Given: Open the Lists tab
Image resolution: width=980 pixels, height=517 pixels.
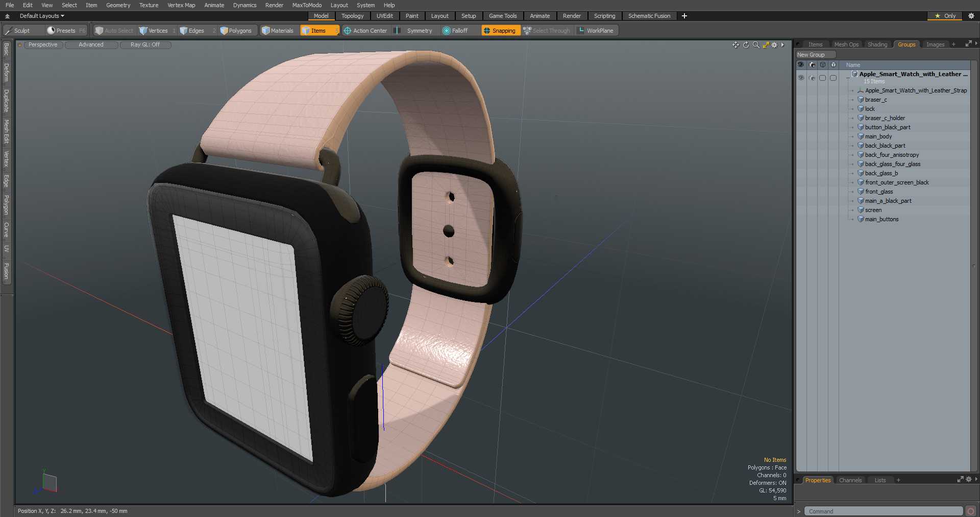Looking at the screenshot, I should 880,480.
